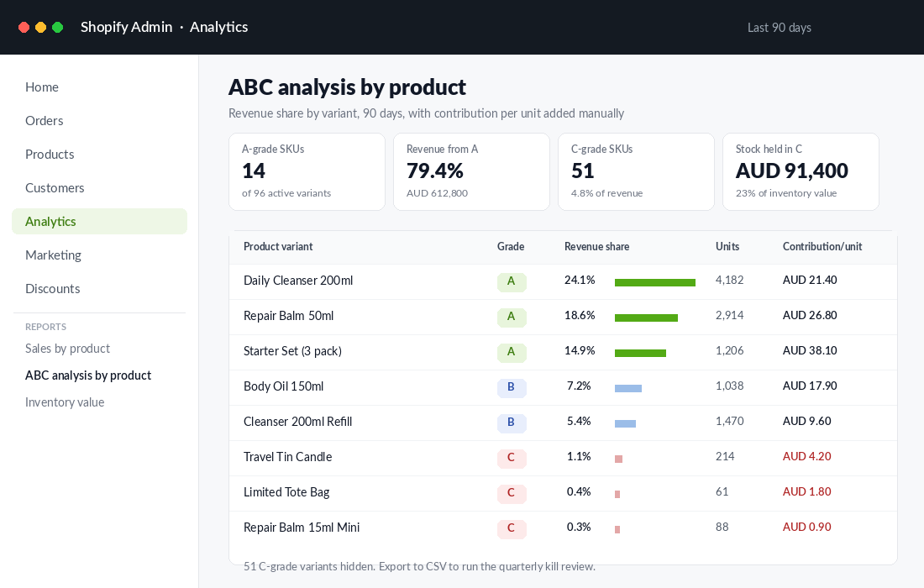The width and height of the screenshot is (924, 588).
Task: Click the 1,470 units value
Action: click(x=729, y=422)
